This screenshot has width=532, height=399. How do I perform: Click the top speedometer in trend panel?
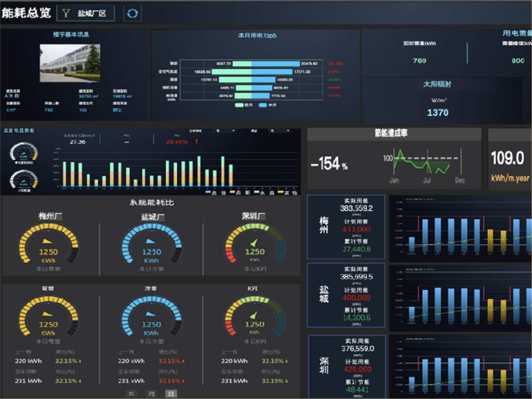pos(24,153)
